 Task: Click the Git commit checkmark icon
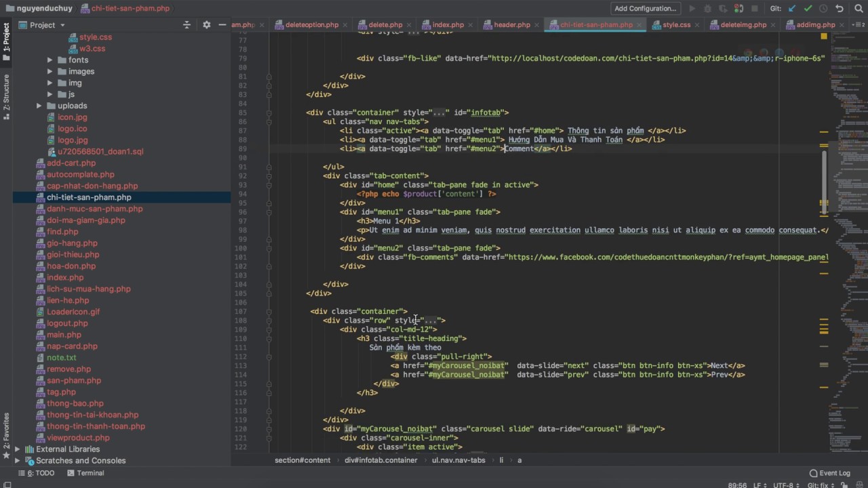click(x=808, y=9)
